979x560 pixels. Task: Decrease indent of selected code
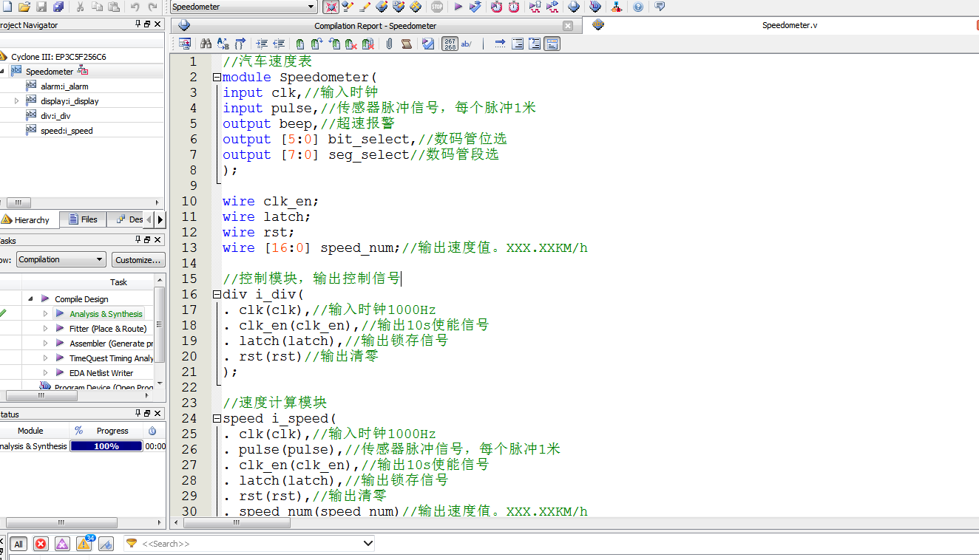click(279, 44)
